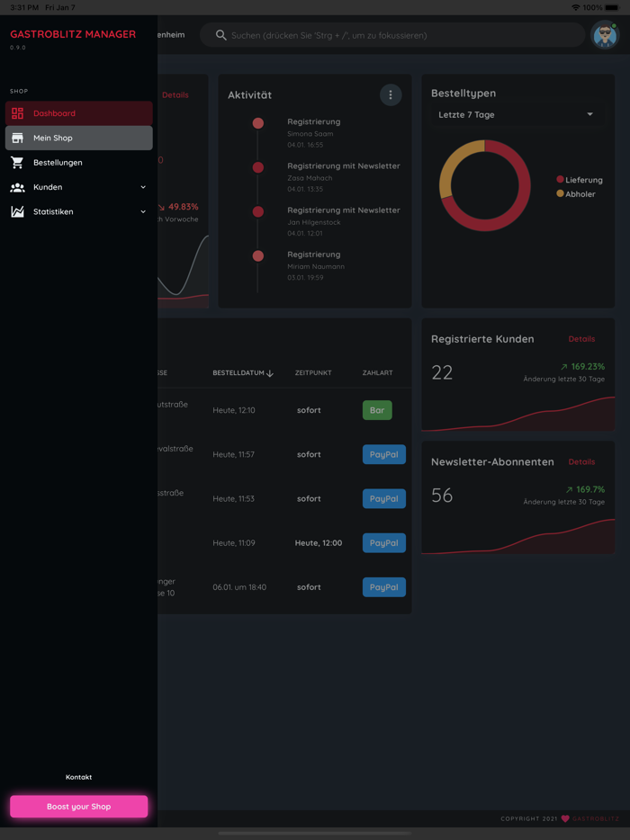
Task: Open Bestellungen in sidebar
Action: coord(79,163)
